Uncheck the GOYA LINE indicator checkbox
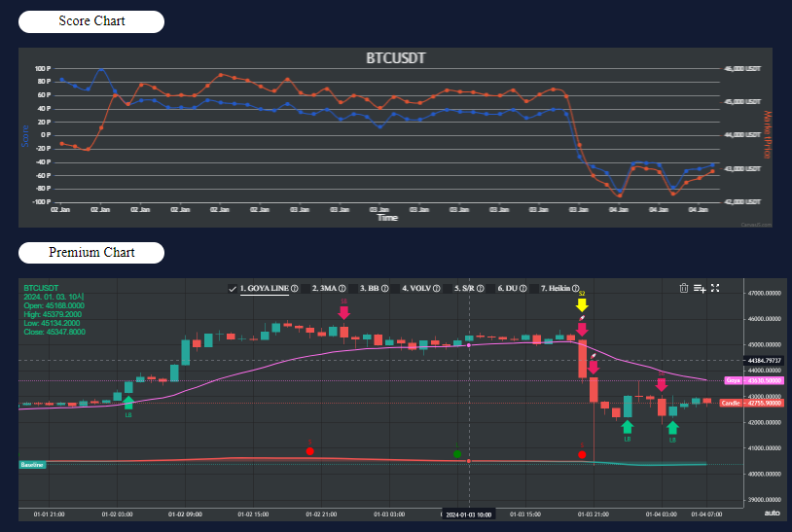The width and height of the screenshot is (792, 532). point(232,288)
